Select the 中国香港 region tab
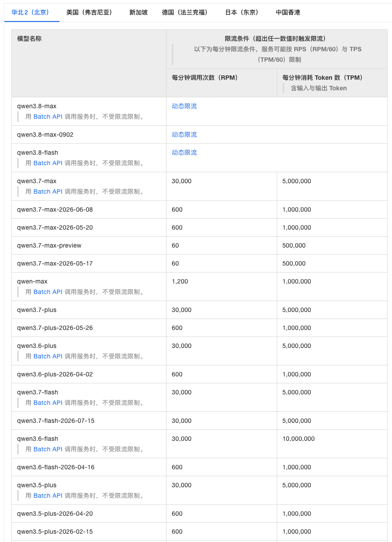 (x=288, y=12)
